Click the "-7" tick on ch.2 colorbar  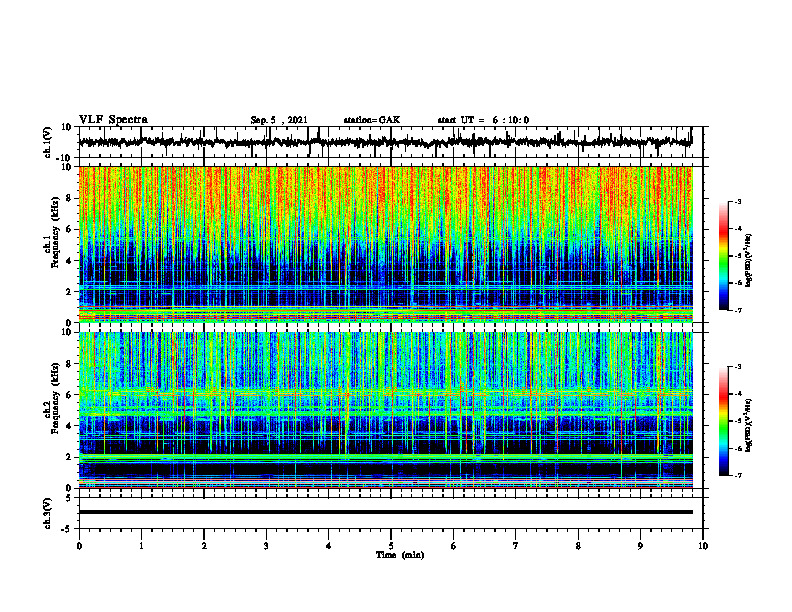[x=738, y=476]
